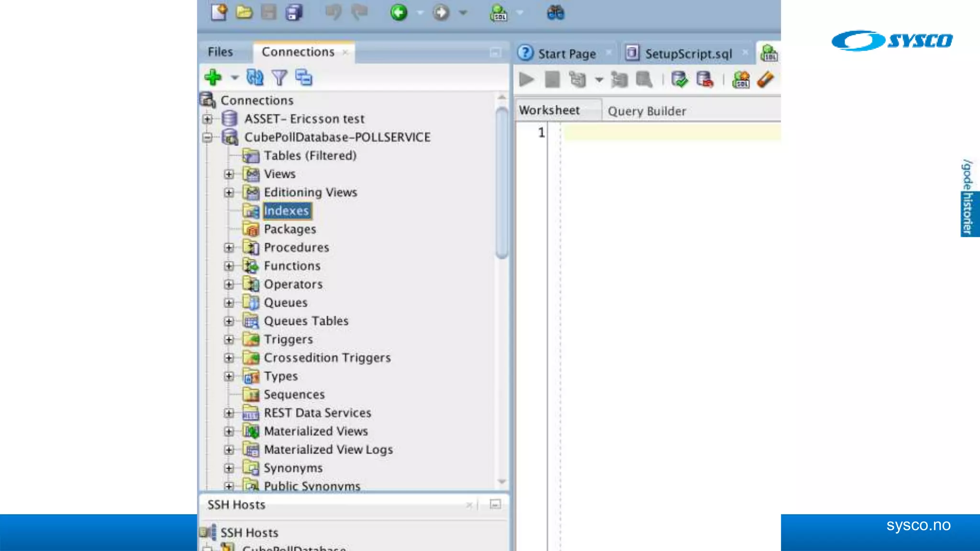This screenshot has width=980, height=551.
Task: Open the SetupScript.sql tab
Action: [688, 54]
